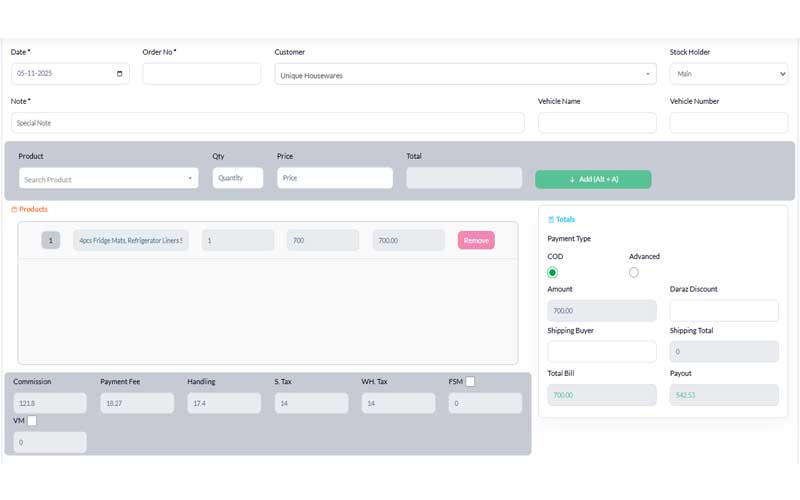Click the 'Stock Holder' label
Screen dimensions: 800x500
pos(690,52)
